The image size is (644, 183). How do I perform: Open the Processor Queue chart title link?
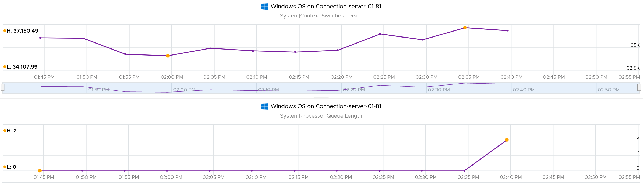(x=326, y=106)
